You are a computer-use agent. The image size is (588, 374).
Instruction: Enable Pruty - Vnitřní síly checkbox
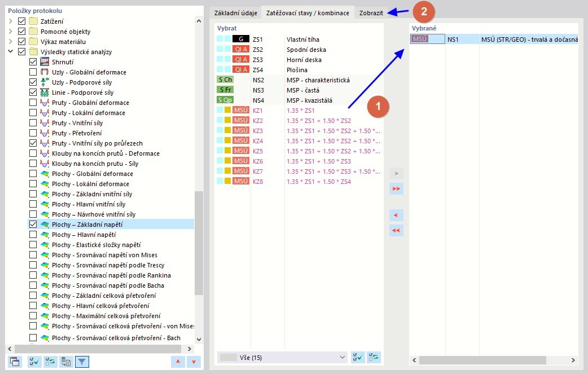tap(33, 122)
